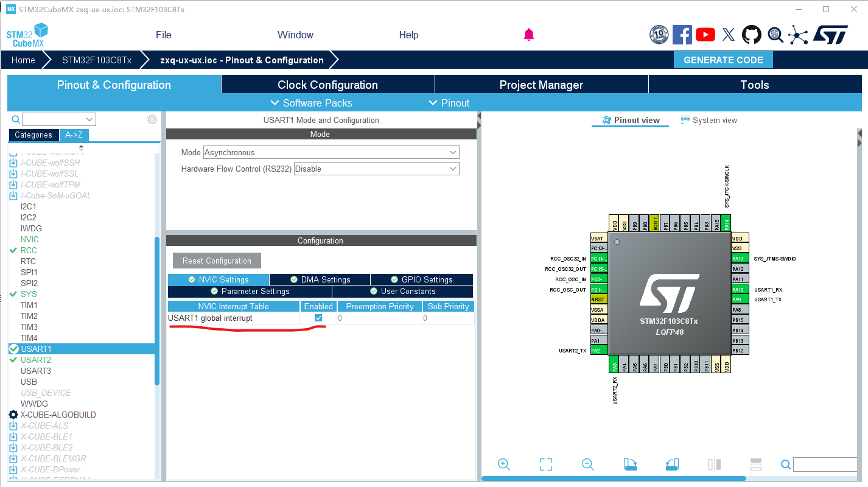Open the Window menu
Viewport: 868px width, 487px height.
295,35
